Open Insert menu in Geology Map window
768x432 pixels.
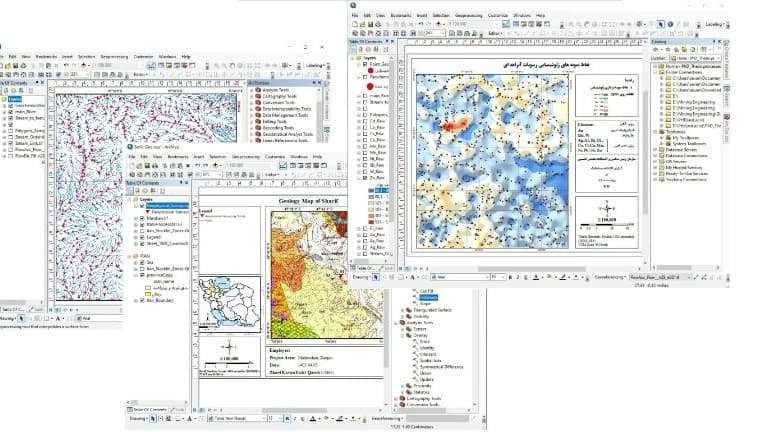(199, 157)
